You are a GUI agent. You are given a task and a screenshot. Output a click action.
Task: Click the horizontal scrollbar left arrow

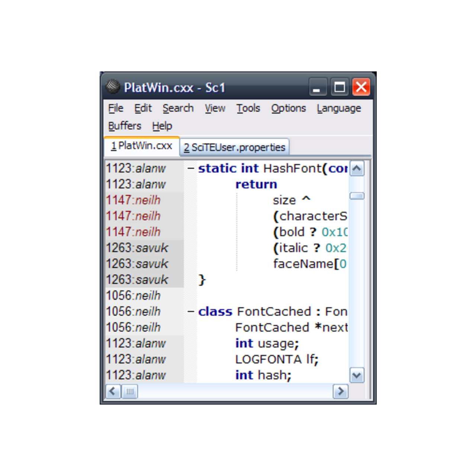[113, 391]
